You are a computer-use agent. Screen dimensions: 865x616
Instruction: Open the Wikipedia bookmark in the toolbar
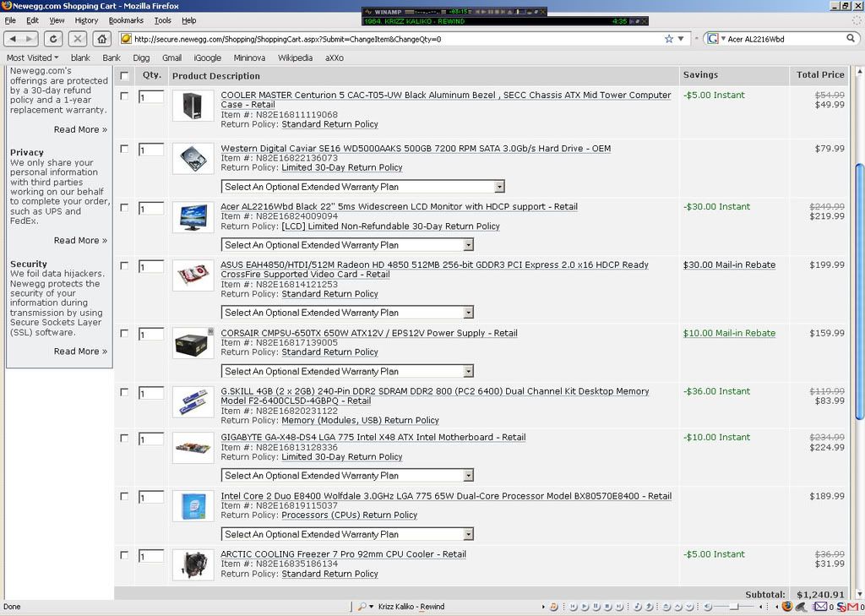click(295, 58)
